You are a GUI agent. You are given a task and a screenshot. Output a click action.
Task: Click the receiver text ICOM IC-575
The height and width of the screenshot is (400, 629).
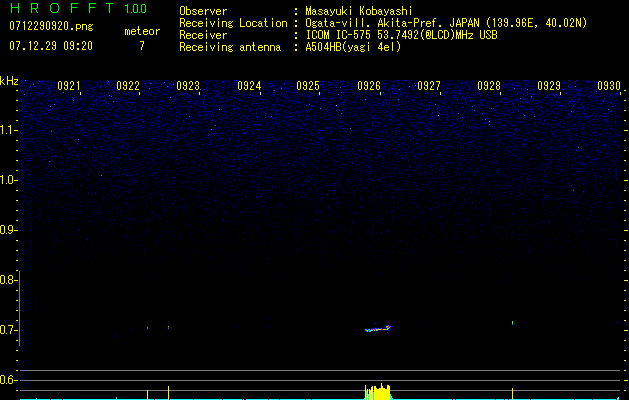click(x=340, y=35)
